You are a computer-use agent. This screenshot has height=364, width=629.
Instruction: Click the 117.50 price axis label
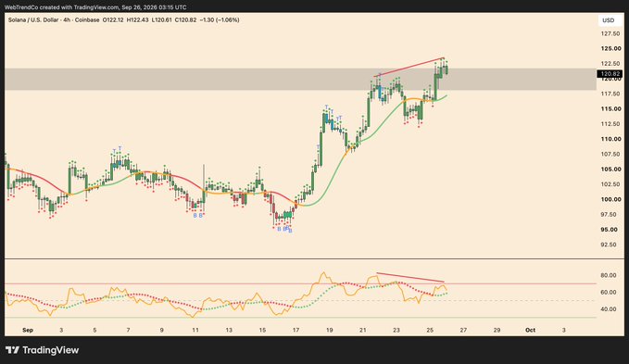(x=610, y=94)
